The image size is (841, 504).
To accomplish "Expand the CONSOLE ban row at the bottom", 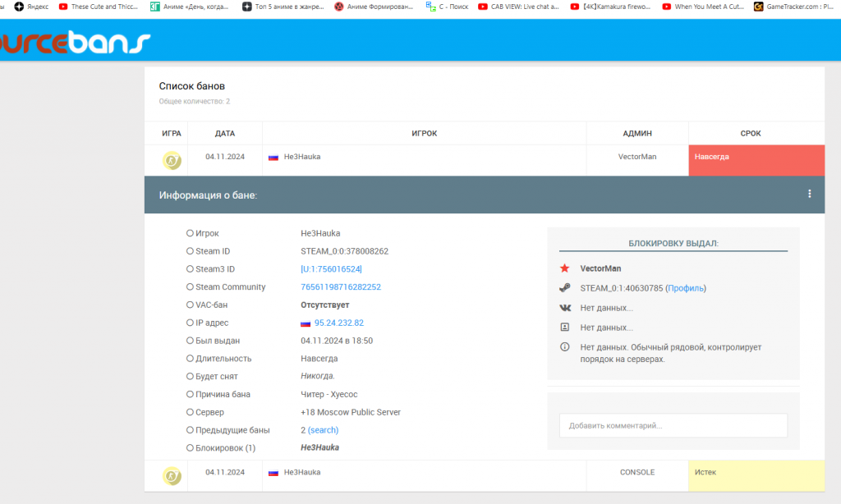I will click(427, 473).
